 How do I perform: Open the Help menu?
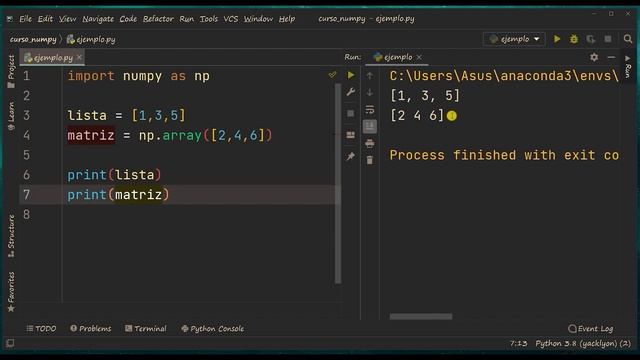point(287,19)
